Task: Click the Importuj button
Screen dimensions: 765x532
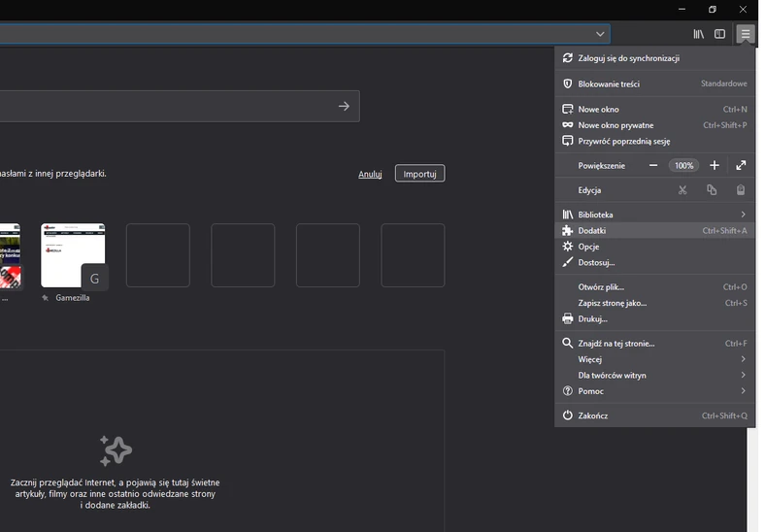Action: 419,174
